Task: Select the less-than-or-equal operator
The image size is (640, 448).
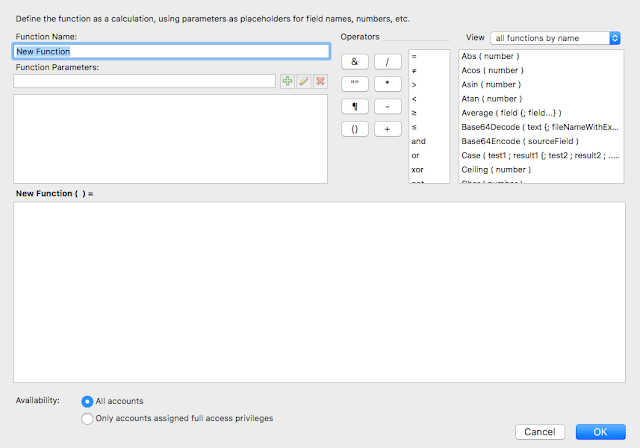Action: click(429, 127)
